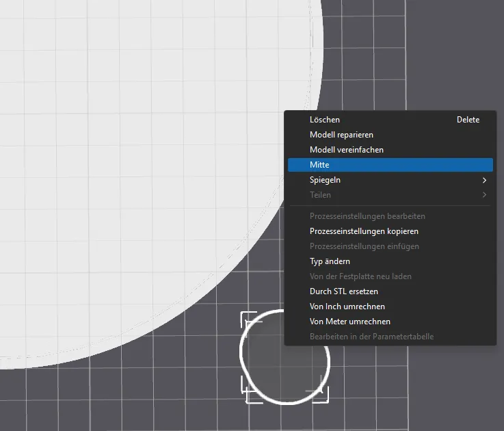The image size is (504, 431).
Task: Choose Von Inch umrechnen
Action: pyautogui.click(x=390, y=306)
